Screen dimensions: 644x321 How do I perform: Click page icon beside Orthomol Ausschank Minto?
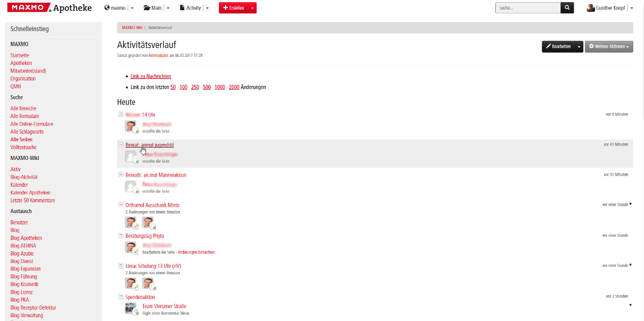coord(121,205)
